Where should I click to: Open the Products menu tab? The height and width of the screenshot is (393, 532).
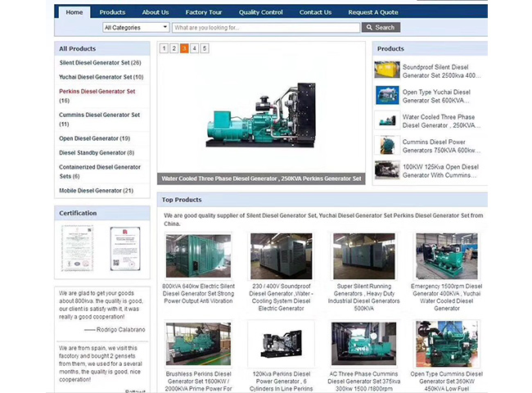point(112,12)
